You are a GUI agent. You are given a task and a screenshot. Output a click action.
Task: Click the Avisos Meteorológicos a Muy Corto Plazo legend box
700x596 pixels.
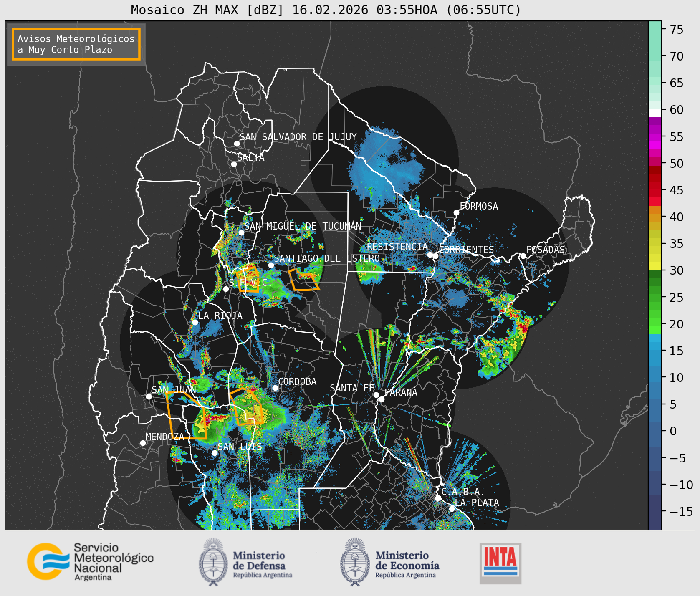76,44
